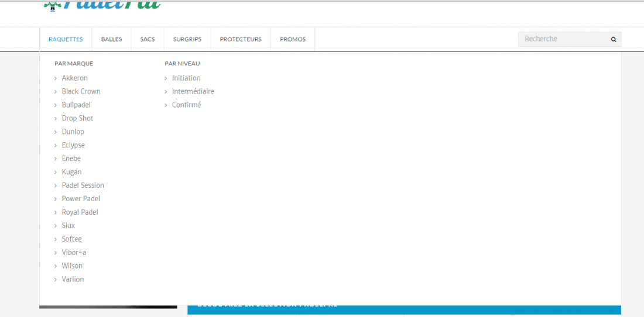This screenshot has height=317, width=644.
Task: Open the Balles menu tab
Action: tap(112, 39)
